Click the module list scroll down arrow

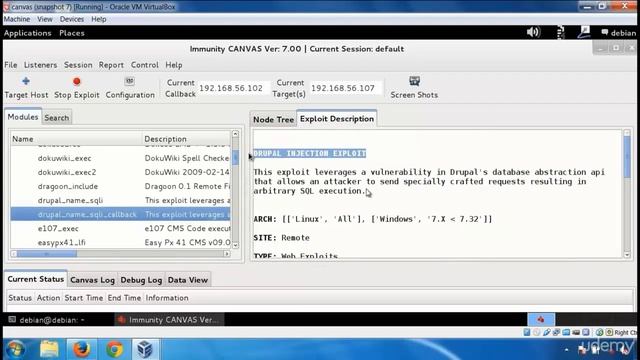(x=236, y=245)
